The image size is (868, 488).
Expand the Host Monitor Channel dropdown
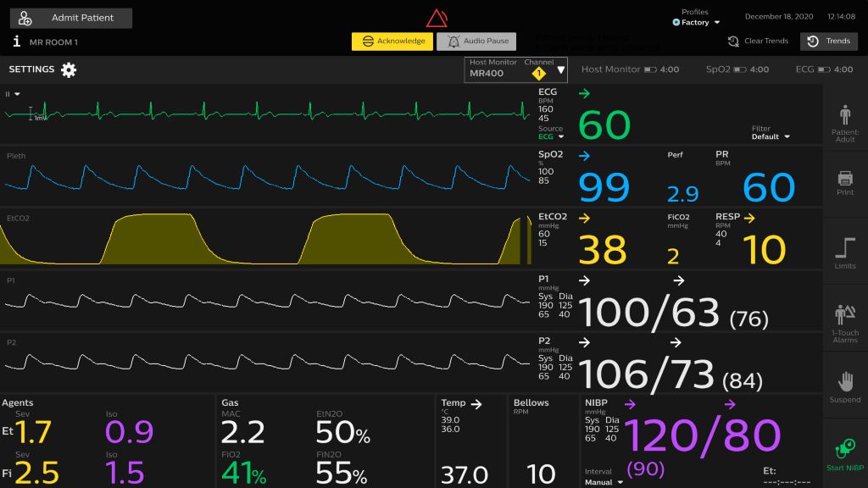[x=560, y=71]
